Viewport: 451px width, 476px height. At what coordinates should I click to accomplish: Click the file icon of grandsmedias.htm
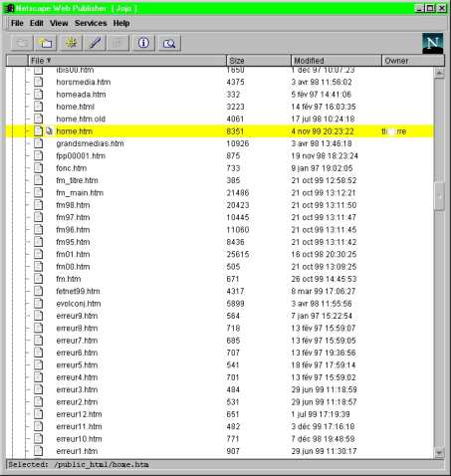pos(39,143)
